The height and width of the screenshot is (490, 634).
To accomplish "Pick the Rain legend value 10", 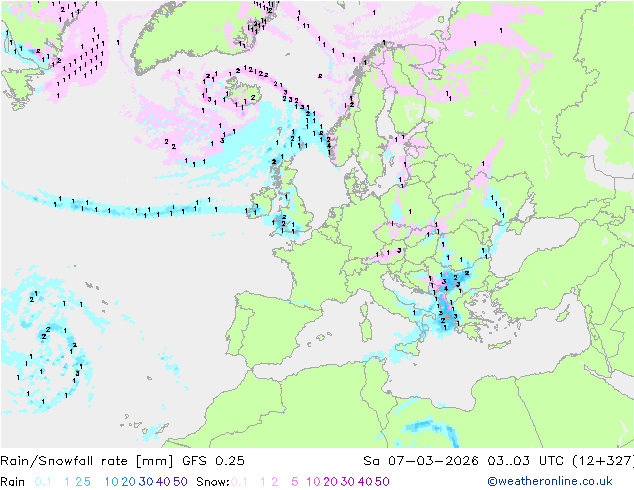I will pyautogui.click(x=112, y=482).
